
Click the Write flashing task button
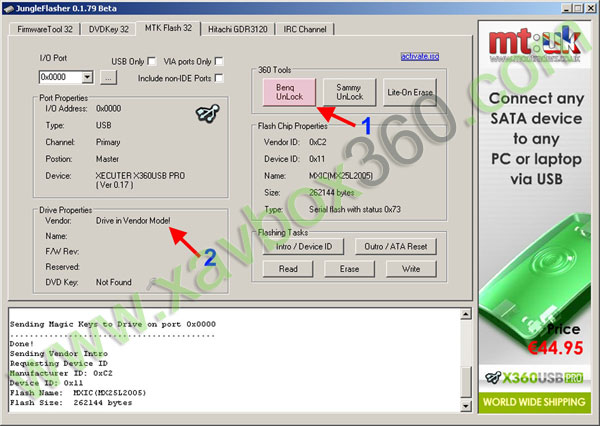point(411,269)
